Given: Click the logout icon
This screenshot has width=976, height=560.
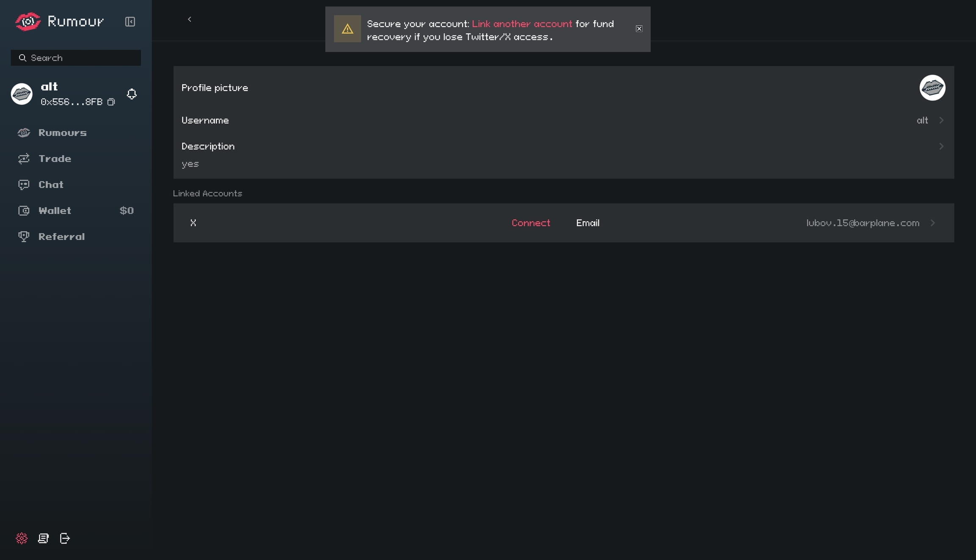Looking at the screenshot, I should pos(65,538).
